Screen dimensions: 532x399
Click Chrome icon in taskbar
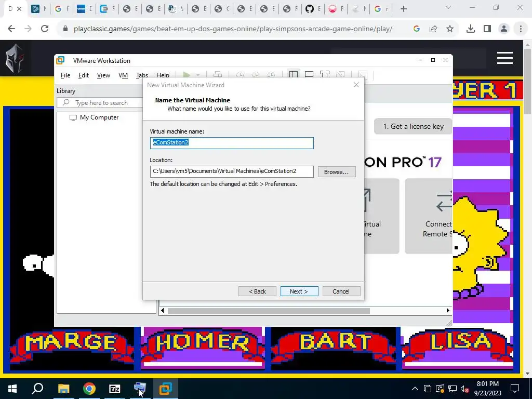[x=89, y=389]
